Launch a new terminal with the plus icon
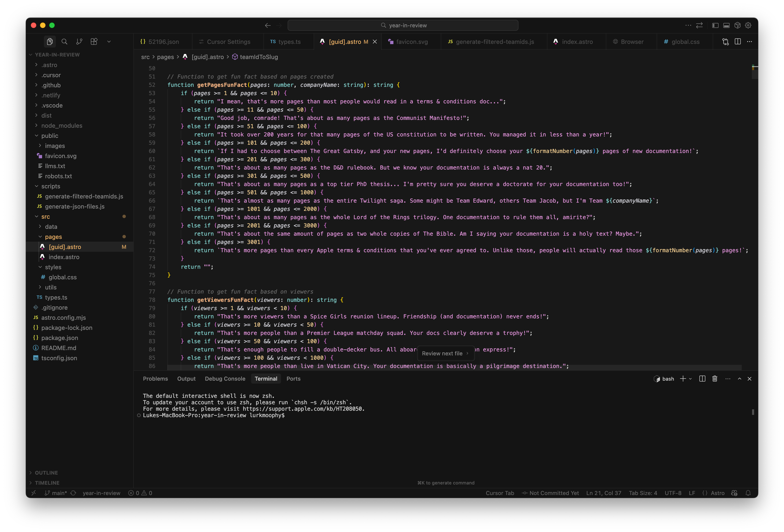Viewport: 784px width, 532px height. click(x=684, y=379)
